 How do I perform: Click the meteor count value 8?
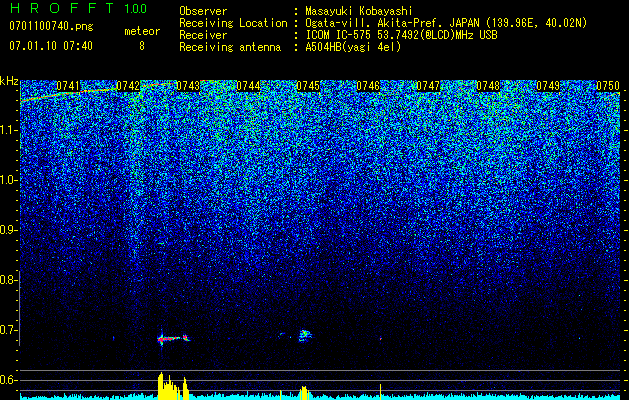point(142,46)
